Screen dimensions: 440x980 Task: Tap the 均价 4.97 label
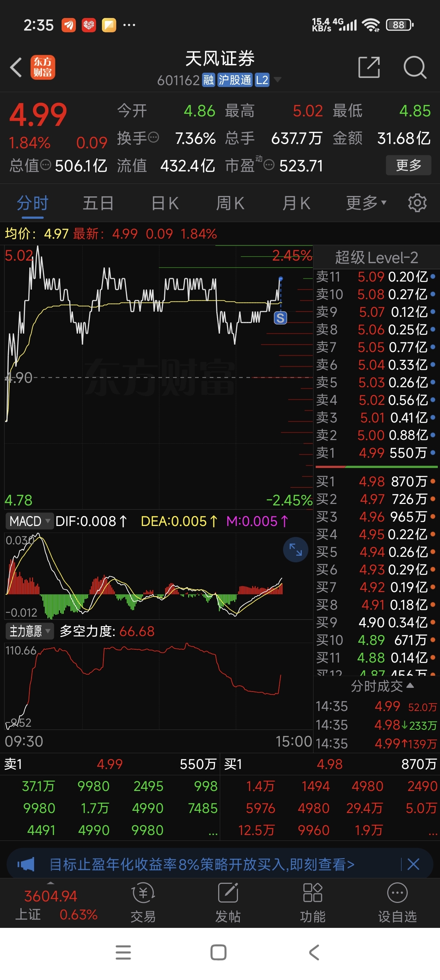tap(36, 233)
